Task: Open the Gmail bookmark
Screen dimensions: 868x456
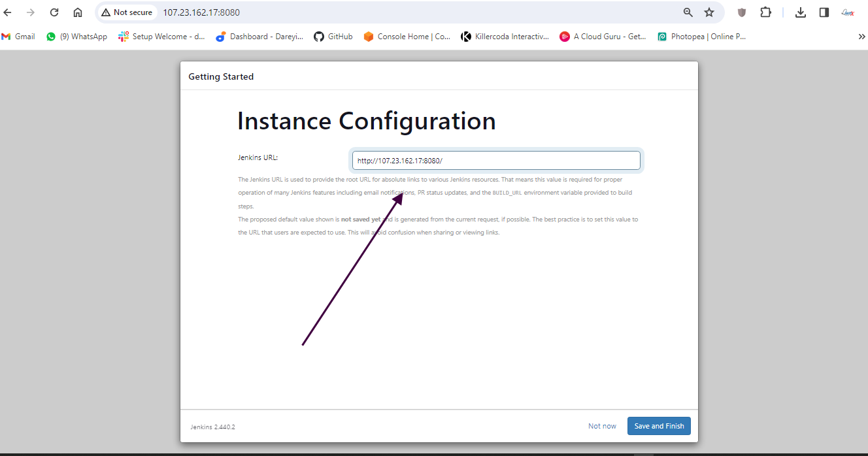Action: tap(18, 37)
